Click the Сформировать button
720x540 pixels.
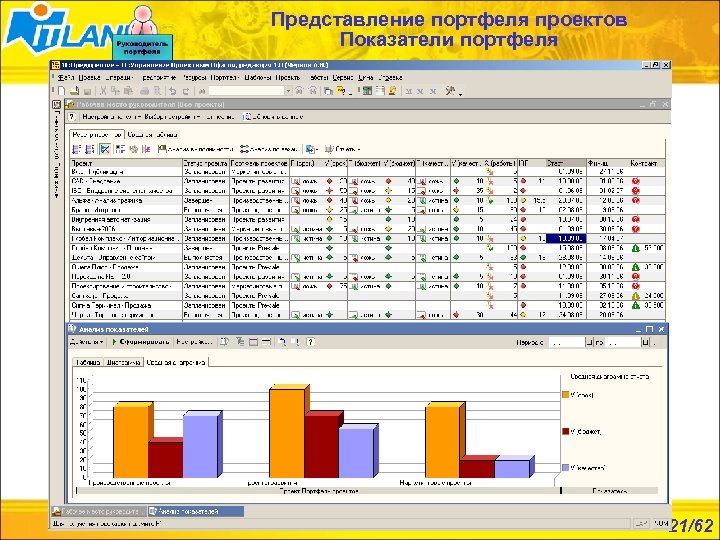coord(141,342)
